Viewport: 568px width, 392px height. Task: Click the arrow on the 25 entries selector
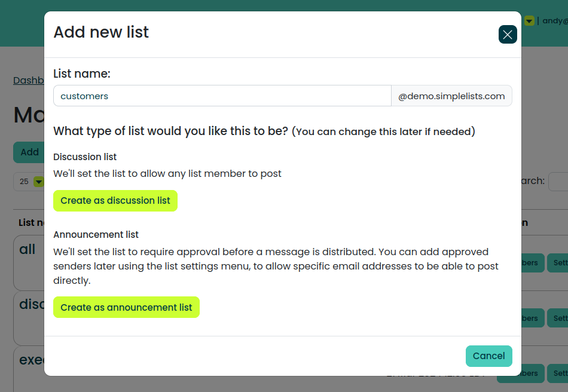pos(39,182)
